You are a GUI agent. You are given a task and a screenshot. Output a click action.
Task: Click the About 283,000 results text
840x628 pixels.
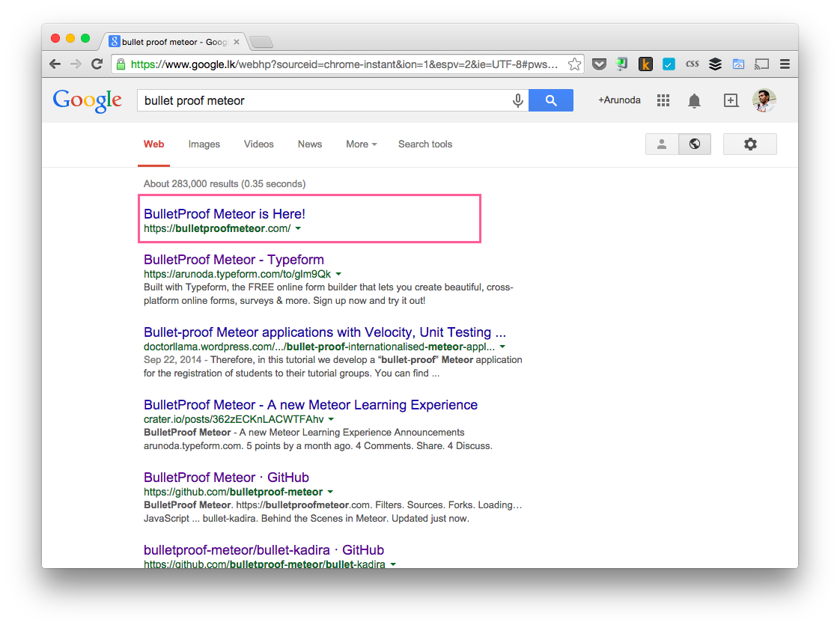click(x=224, y=183)
